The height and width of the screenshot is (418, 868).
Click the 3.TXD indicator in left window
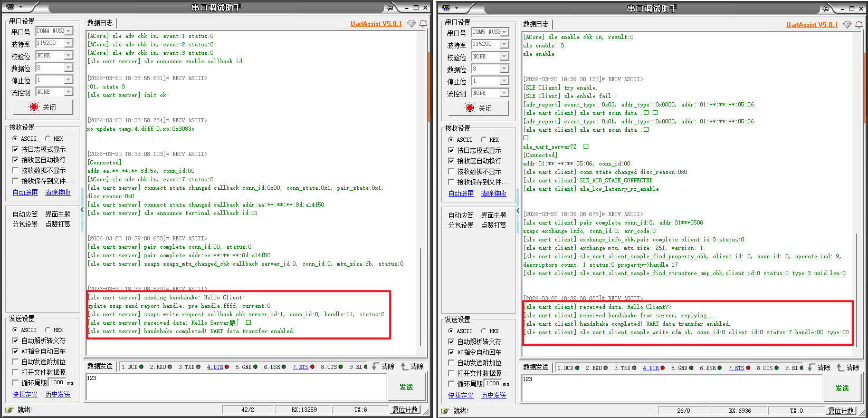click(189, 367)
